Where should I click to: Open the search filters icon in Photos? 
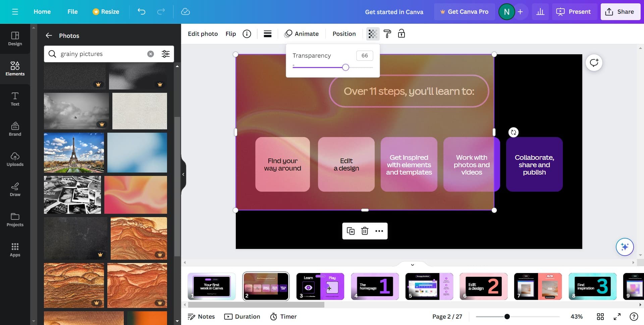166,54
